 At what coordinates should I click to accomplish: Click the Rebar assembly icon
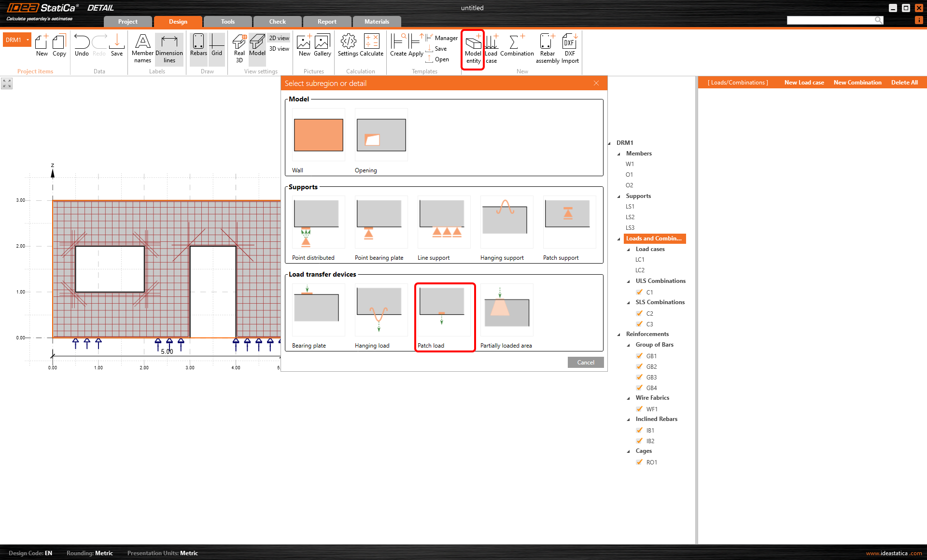547,47
